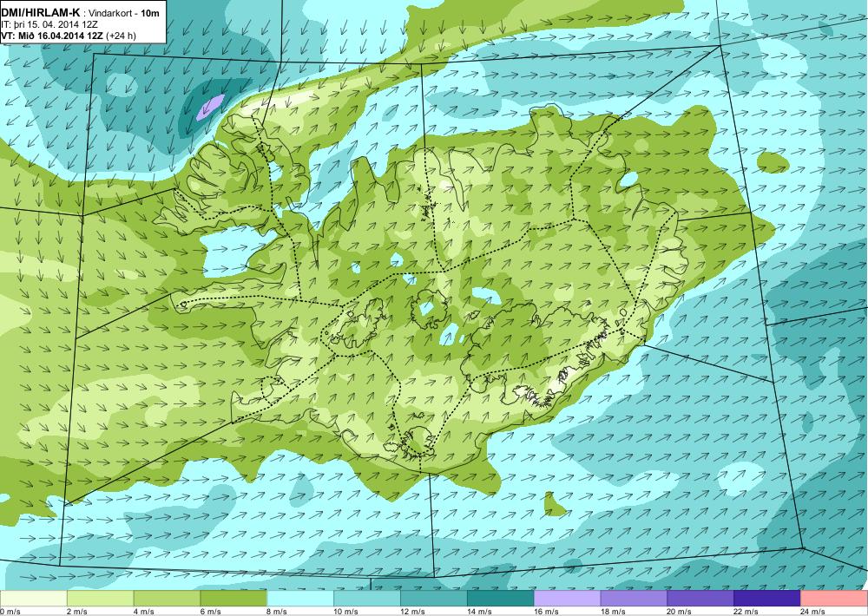Click the 'DMI/HIRLAM-K' title text

[41, 12]
